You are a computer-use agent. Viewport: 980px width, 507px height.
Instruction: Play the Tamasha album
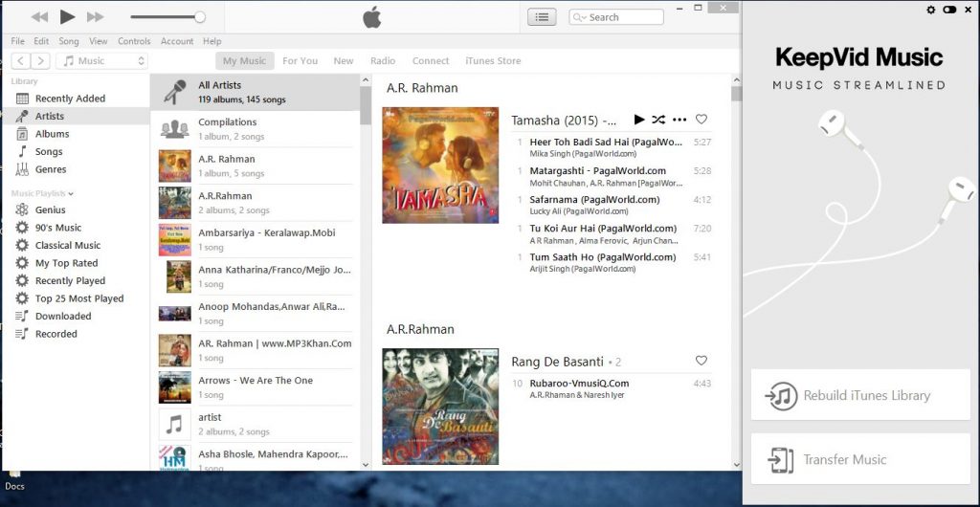click(x=639, y=120)
